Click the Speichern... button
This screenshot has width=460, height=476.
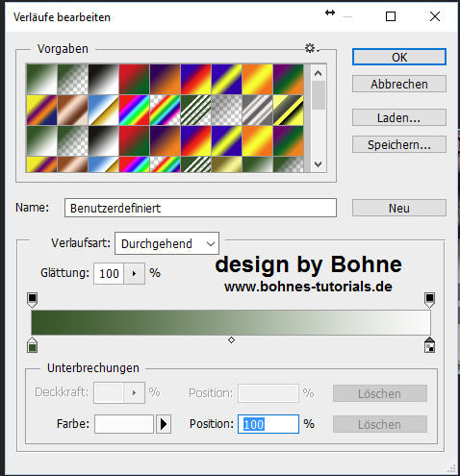[399, 144]
